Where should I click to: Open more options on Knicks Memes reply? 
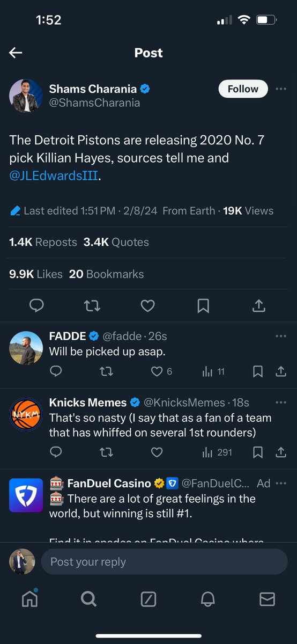[x=280, y=402]
